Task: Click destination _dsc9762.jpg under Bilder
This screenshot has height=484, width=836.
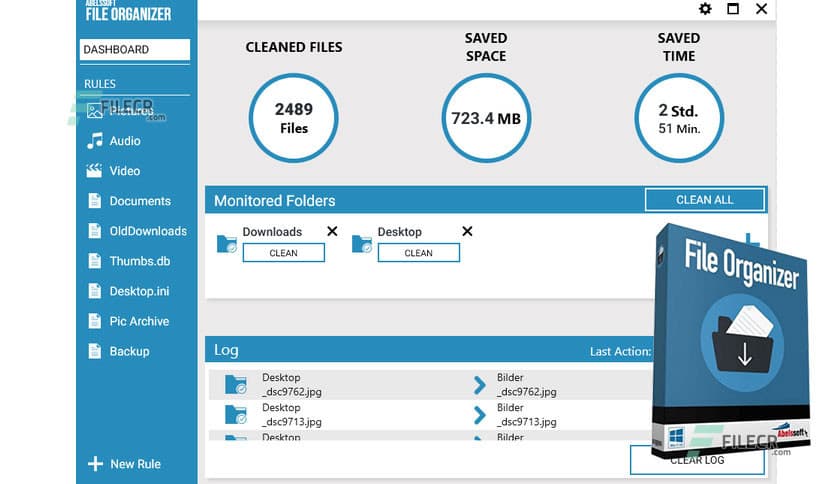Action: [527, 392]
